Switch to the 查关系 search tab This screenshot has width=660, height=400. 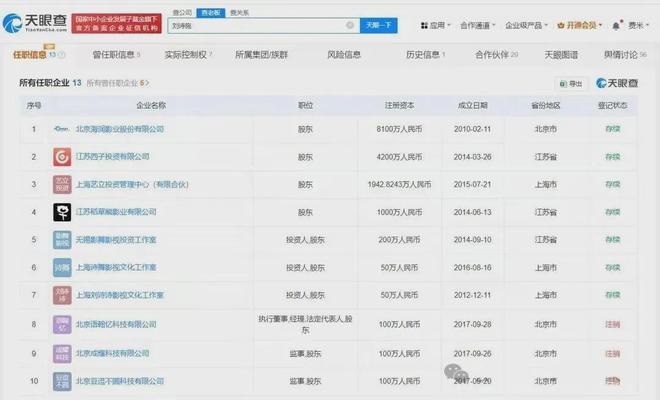(240, 13)
